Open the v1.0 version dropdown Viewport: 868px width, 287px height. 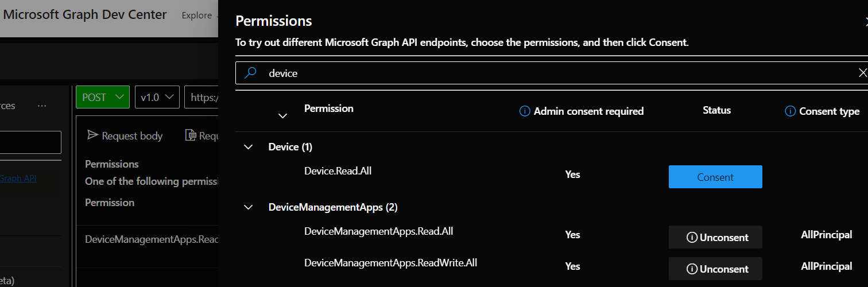157,98
